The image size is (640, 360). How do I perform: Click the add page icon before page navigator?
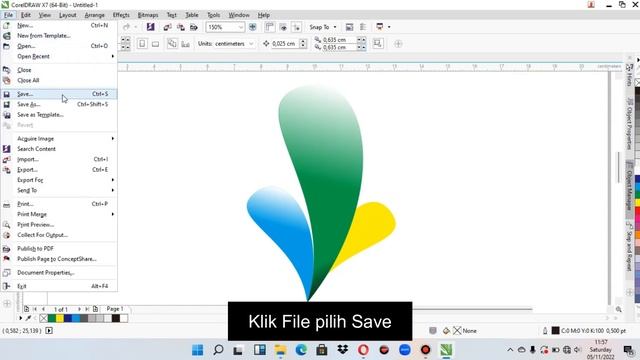tap(27, 309)
